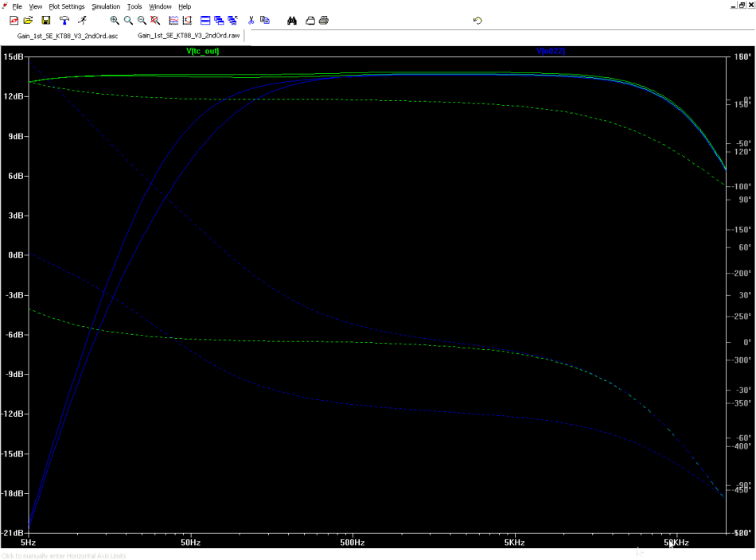Open Find with the binoculars icon

tap(292, 20)
